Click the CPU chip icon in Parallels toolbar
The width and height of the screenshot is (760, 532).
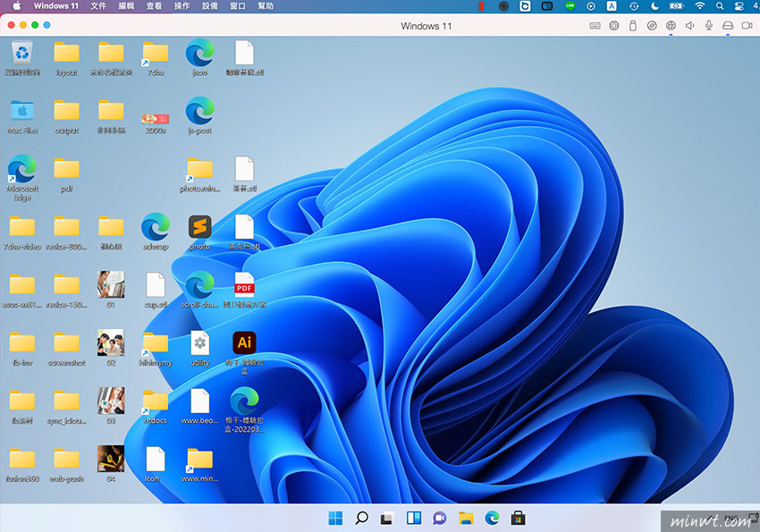613,26
